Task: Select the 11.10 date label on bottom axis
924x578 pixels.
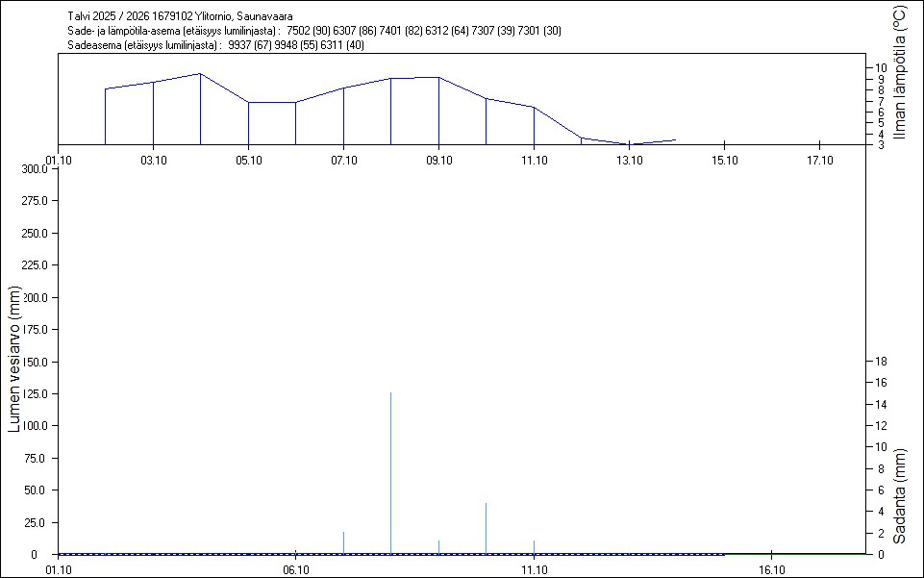Action: click(x=534, y=569)
